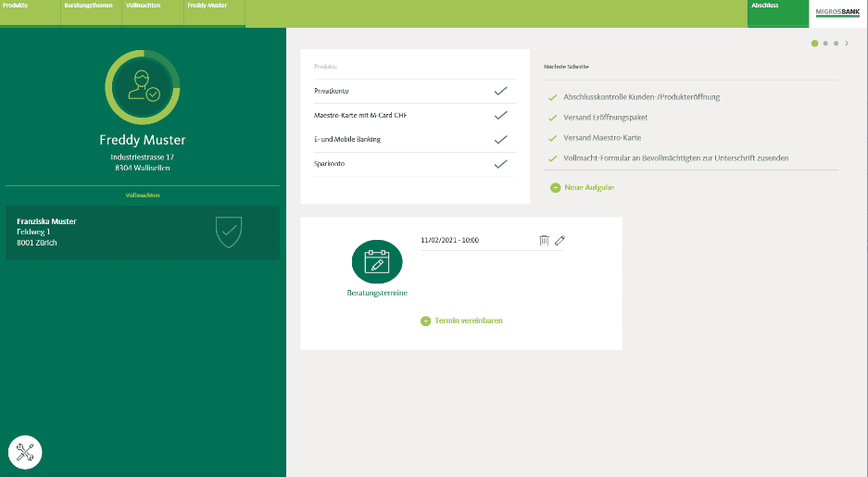Switch to the Beratungsthemen tab

point(88,6)
